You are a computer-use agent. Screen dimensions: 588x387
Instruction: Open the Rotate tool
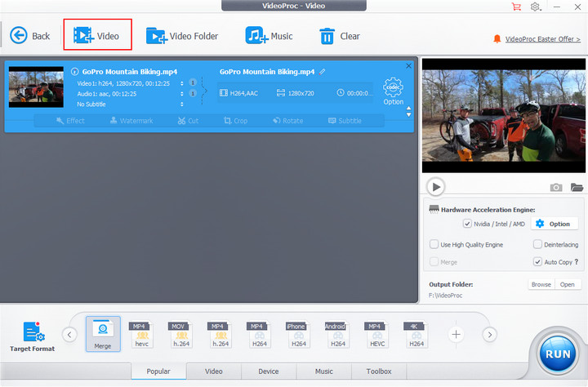pyautogui.click(x=288, y=120)
